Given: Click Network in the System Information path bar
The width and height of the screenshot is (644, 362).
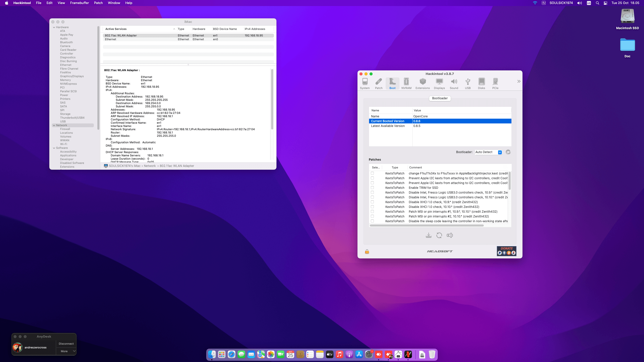Looking at the screenshot, I should (150, 166).
